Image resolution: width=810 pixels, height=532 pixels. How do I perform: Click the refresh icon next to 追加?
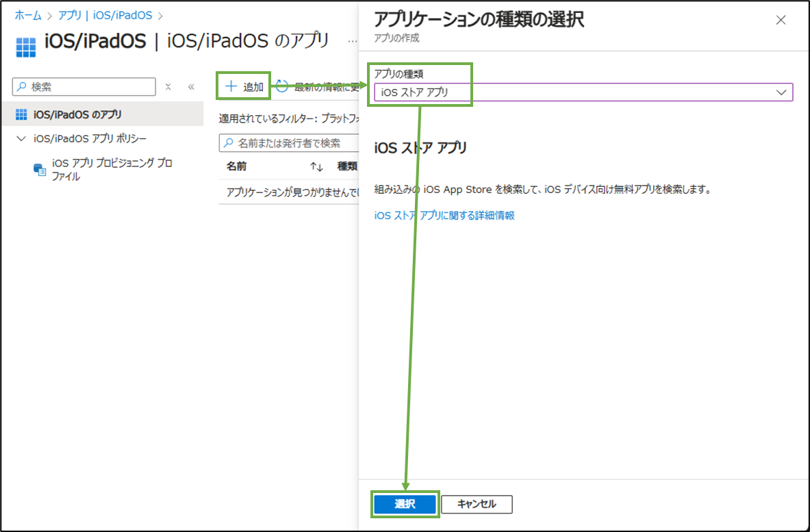pyautogui.click(x=281, y=86)
